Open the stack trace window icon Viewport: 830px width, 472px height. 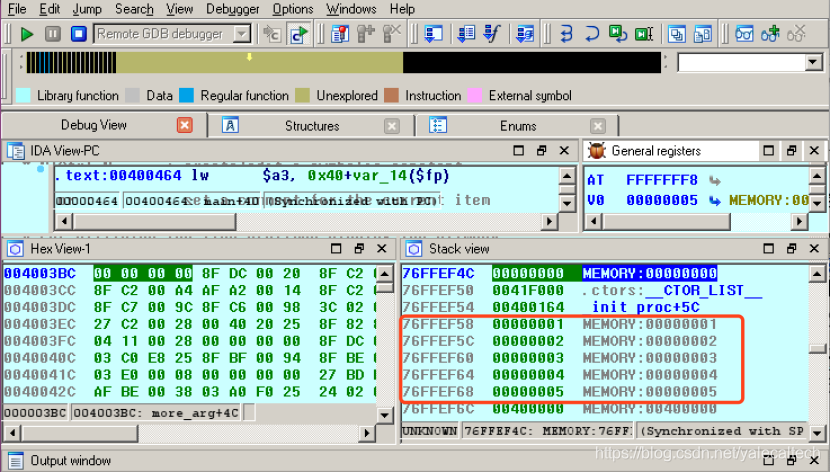click(434, 34)
